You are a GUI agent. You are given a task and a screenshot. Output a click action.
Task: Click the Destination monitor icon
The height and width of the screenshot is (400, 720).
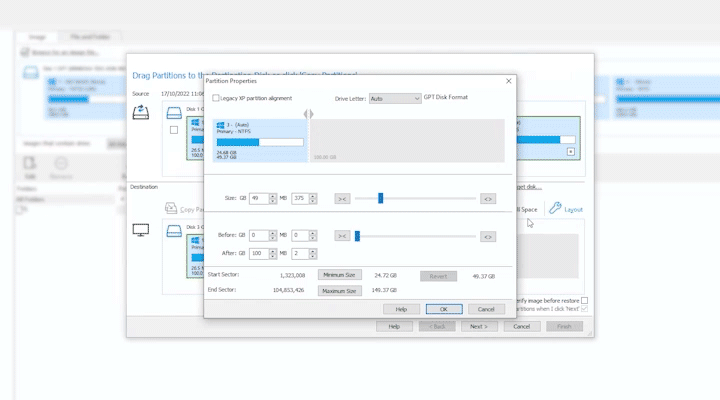tap(141, 230)
